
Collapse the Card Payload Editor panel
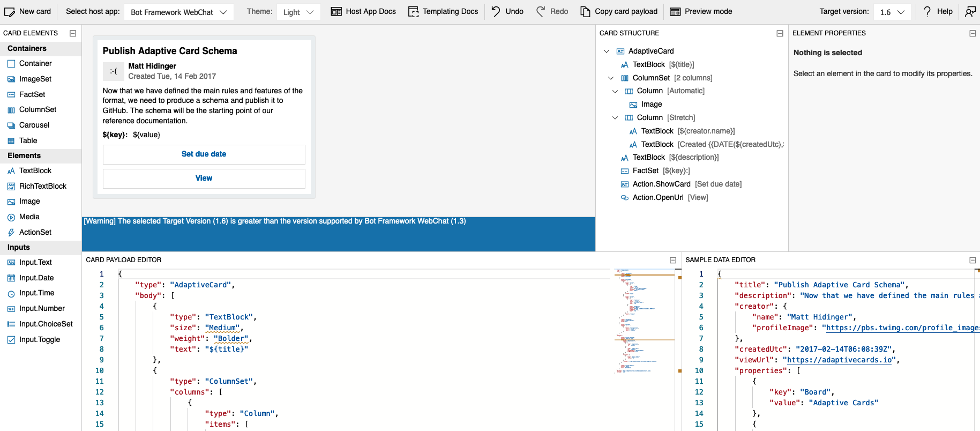click(x=673, y=260)
